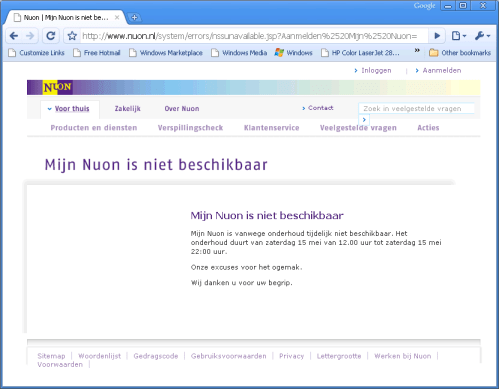
Task: Open the HP Color LaserJet bookmark
Action: [360, 53]
